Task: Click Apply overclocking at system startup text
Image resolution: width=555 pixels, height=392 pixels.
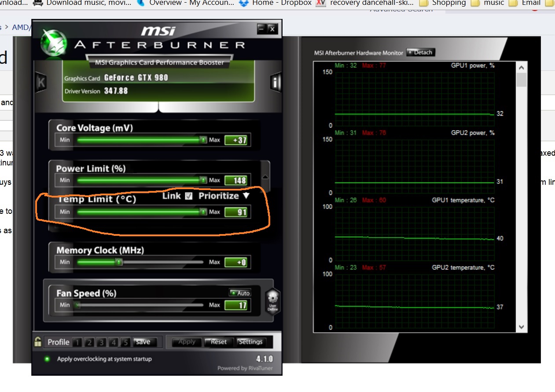Action: (x=104, y=359)
